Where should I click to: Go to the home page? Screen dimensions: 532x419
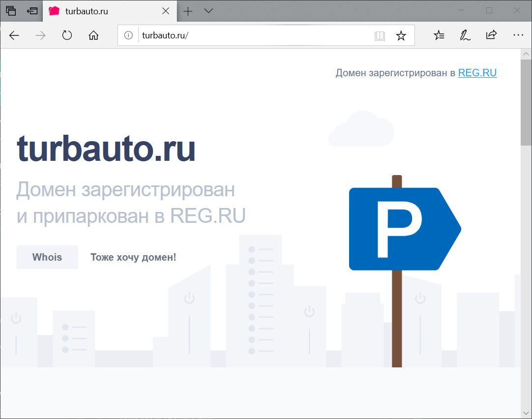coord(93,35)
